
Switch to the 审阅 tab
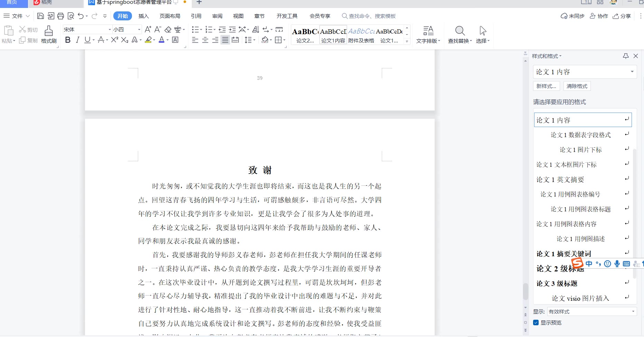pyautogui.click(x=217, y=16)
